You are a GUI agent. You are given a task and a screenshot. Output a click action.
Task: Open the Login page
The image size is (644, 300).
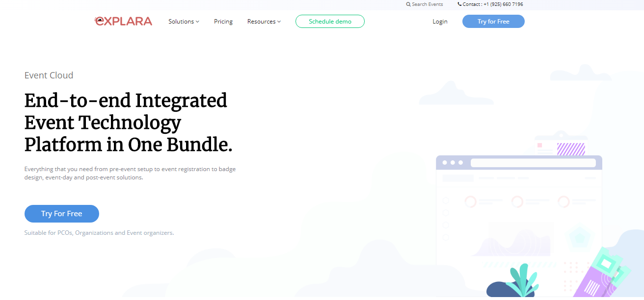(x=440, y=22)
